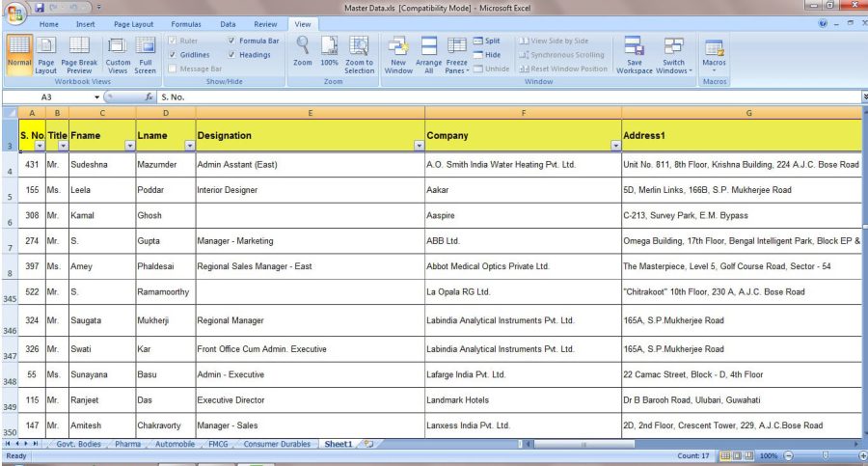The height and width of the screenshot is (466, 868).
Task: Open the Home ribbon tab
Action: tap(49, 24)
